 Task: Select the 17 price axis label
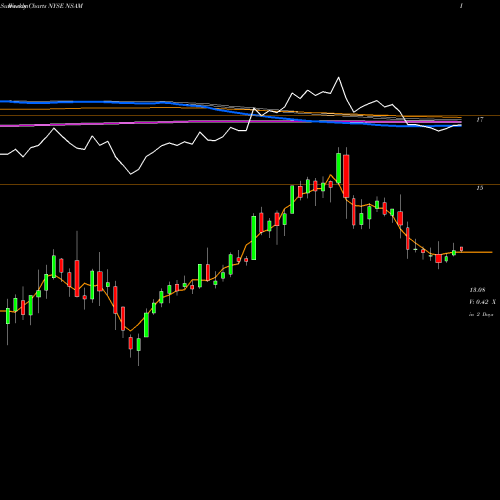pyautogui.click(x=479, y=120)
